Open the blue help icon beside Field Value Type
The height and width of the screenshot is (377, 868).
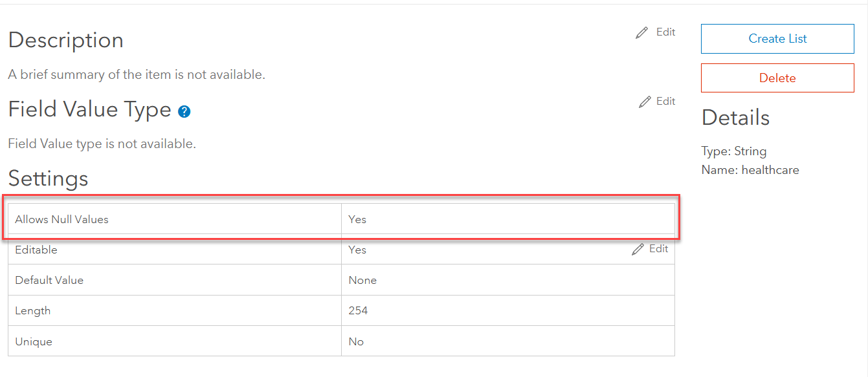click(x=184, y=111)
